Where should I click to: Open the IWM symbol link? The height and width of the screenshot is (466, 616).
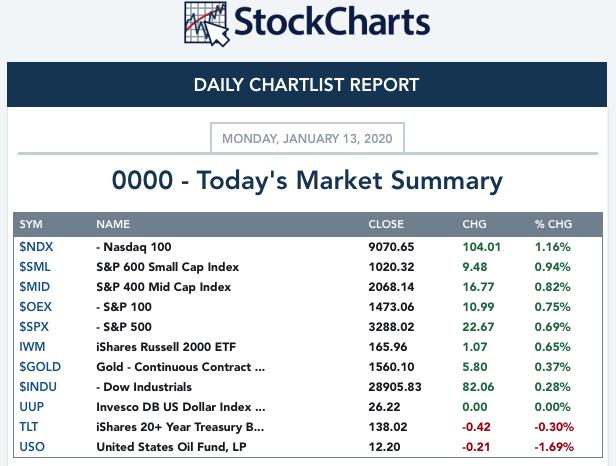pyautogui.click(x=32, y=347)
